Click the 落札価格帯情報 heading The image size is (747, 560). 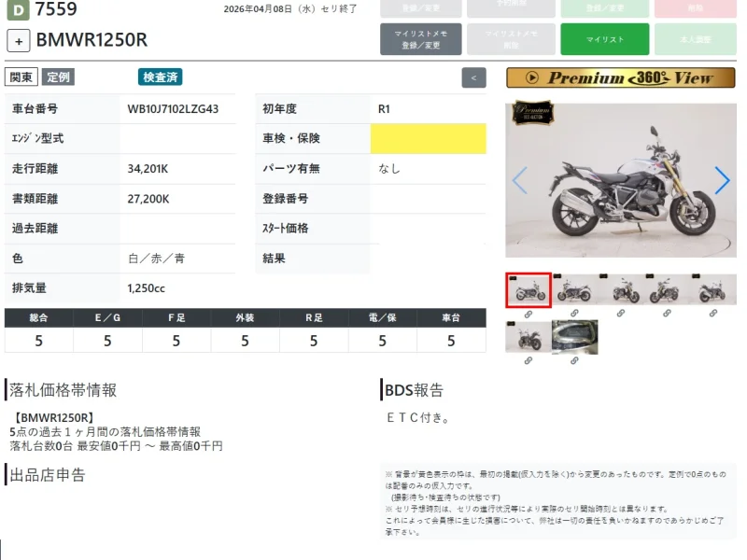(63, 390)
